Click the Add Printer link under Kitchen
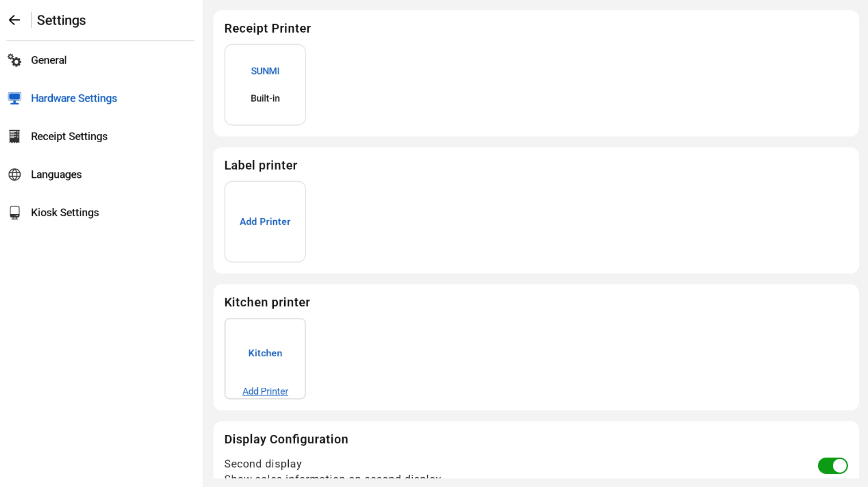This screenshot has width=868, height=487. click(265, 391)
